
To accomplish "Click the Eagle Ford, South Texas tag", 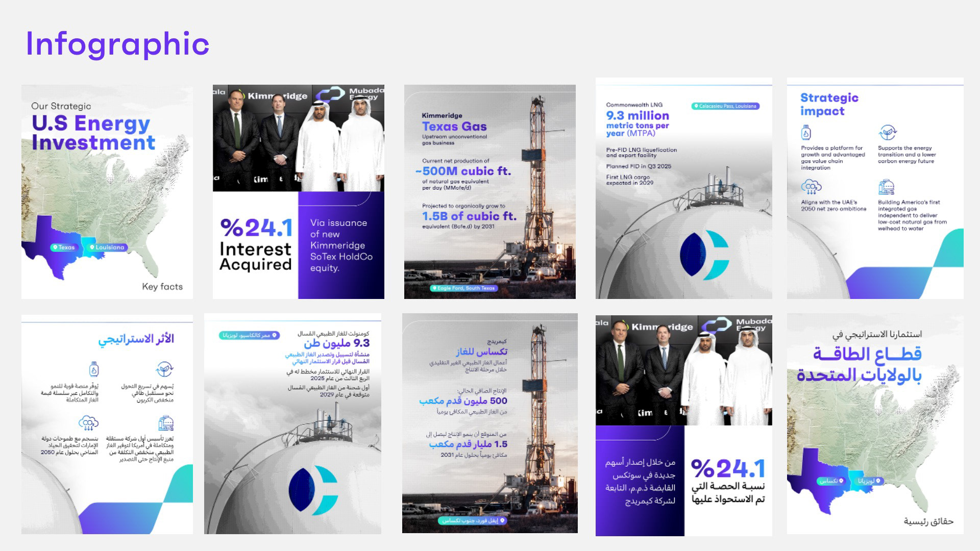I will 464,288.
